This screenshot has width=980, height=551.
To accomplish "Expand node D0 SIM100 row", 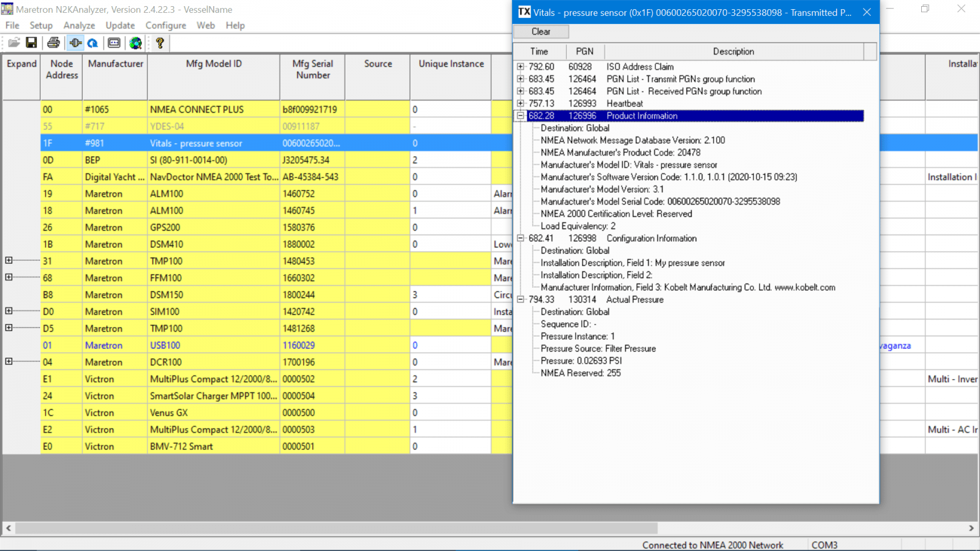I will 9,311.
